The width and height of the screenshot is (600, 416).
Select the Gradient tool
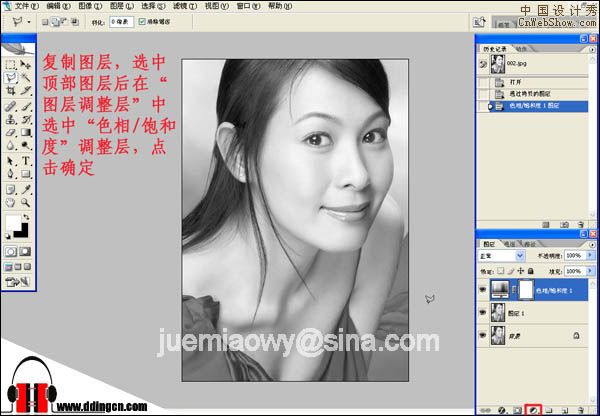pos(26,132)
